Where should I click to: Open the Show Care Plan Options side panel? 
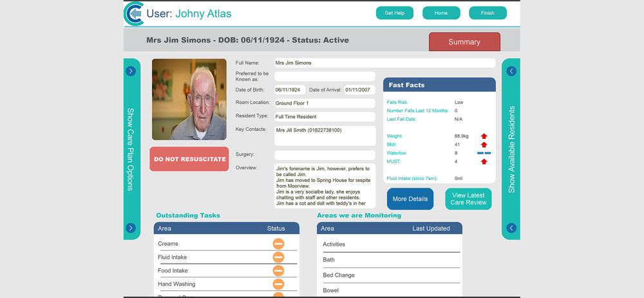pyautogui.click(x=131, y=149)
